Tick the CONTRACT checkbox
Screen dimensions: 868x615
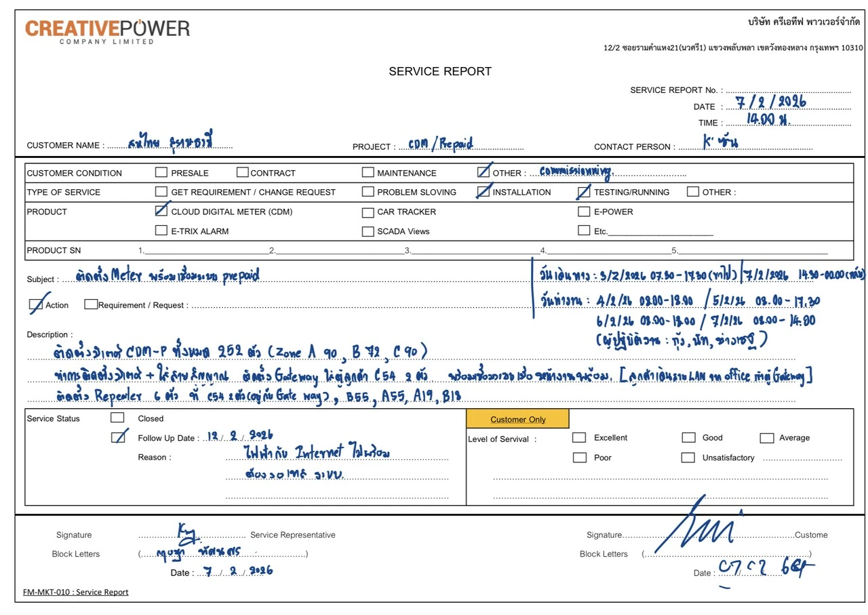tap(242, 172)
